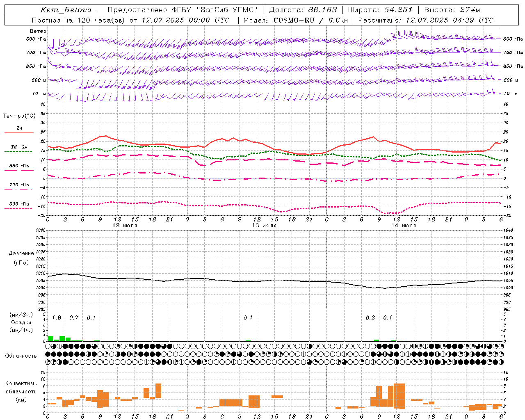Image resolution: width=525 pixels, height=420 pixels.
Task: Click the '(мм/3ч.)' precipitation unit label
Action: pyautogui.click(x=21, y=315)
